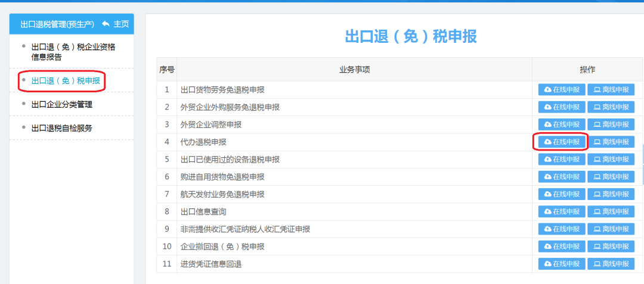Click 离线申报 for 出口已使用过的设备退税申报
The height and width of the screenshot is (284, 644).
click(x=611, y=159)
